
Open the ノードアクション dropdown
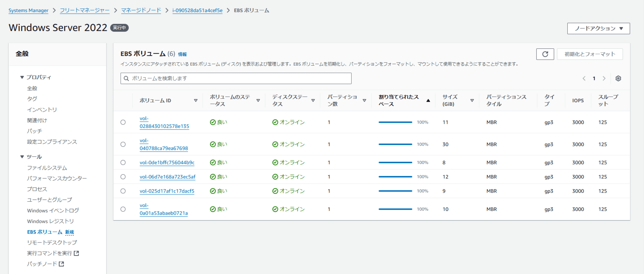598,28
